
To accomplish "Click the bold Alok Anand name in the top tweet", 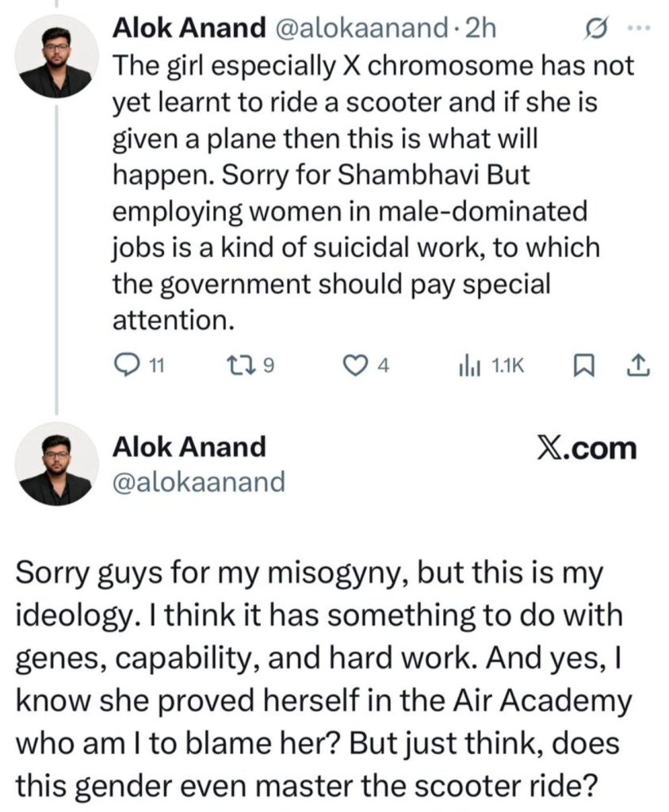I will [x=189, y=28].
